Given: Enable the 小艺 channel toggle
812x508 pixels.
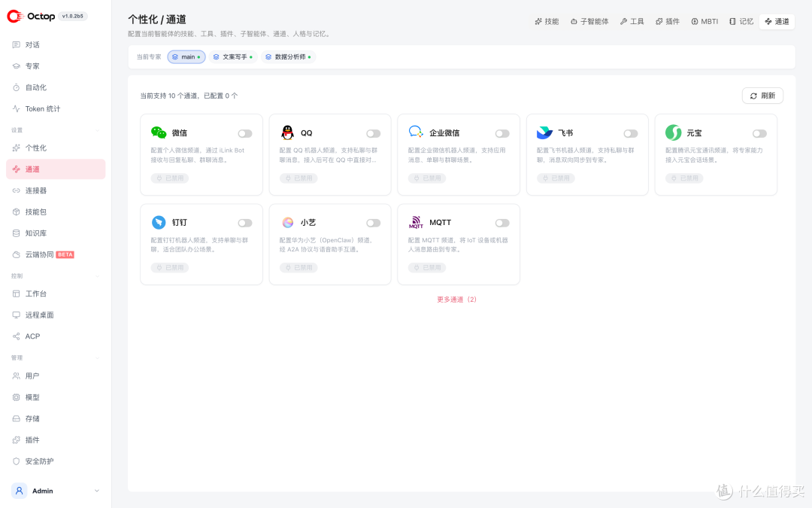Looking at the screenshot, I should tap(374, 223).
